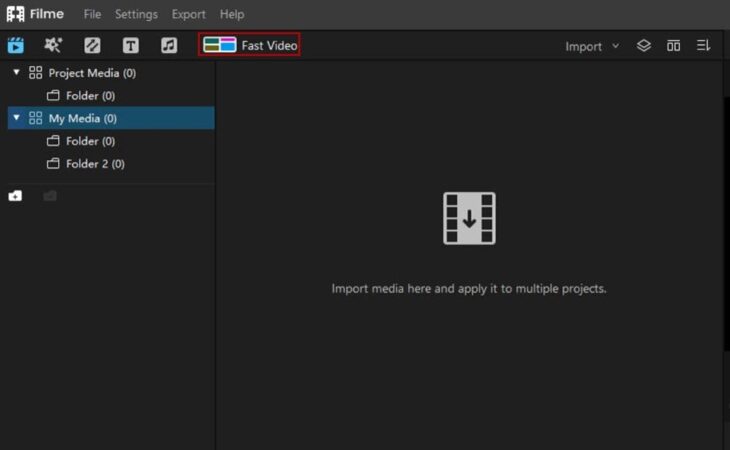
Task: Click the sort order icon
Action: click(703, 46)
